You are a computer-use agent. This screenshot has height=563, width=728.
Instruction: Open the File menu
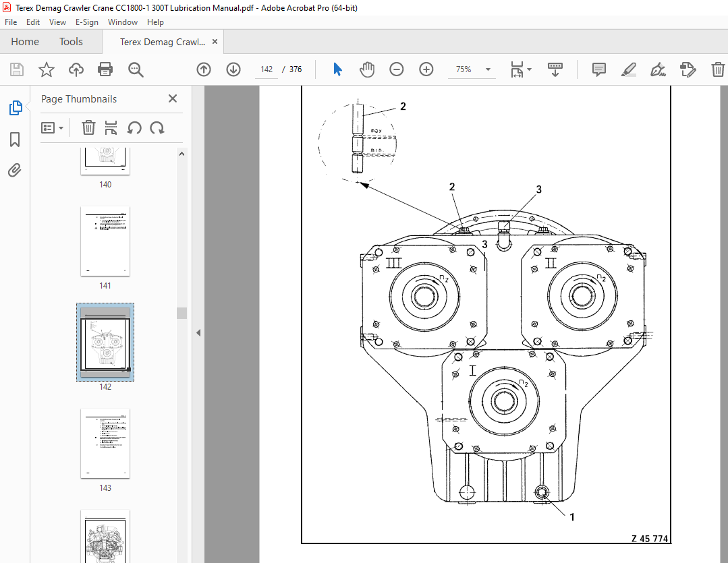[11, 22]
